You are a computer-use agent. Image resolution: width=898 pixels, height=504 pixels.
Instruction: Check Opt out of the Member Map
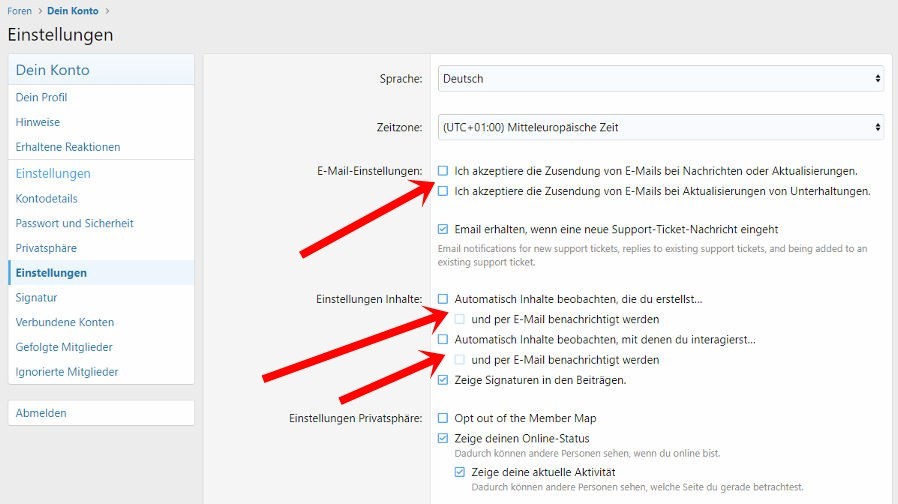(443, 418)
